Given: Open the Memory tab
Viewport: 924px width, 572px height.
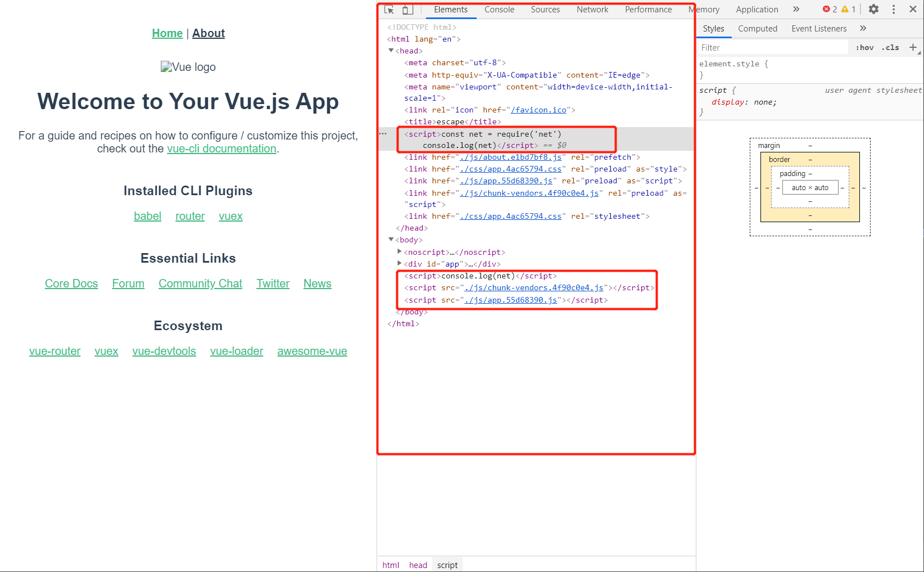Looking at the screenshot, I should point(704,10).
